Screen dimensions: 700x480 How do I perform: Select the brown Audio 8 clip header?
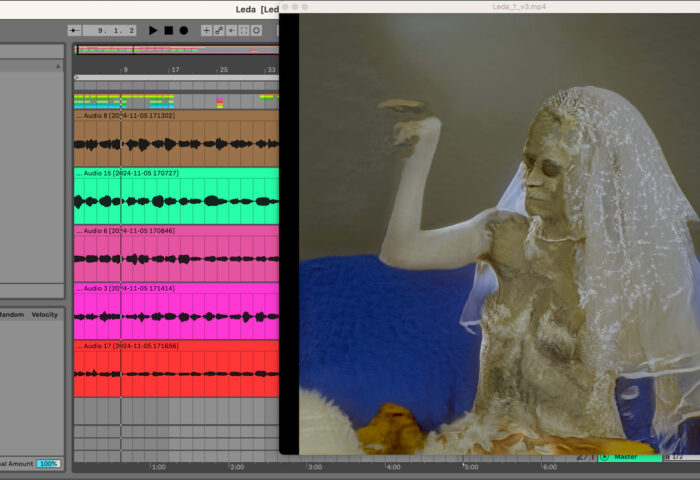coord(176,115)
